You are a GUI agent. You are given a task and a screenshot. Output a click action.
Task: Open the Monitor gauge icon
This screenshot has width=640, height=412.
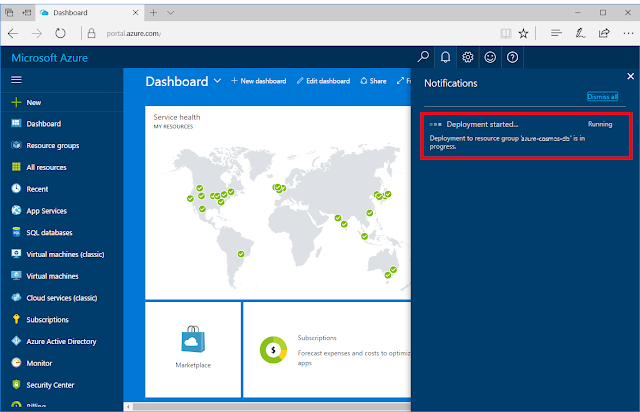tap(16, 363)
